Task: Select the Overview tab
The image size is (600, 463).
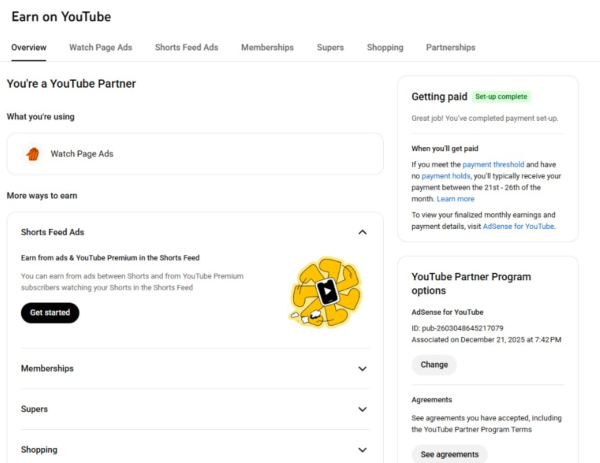Action: pos(29,47)
